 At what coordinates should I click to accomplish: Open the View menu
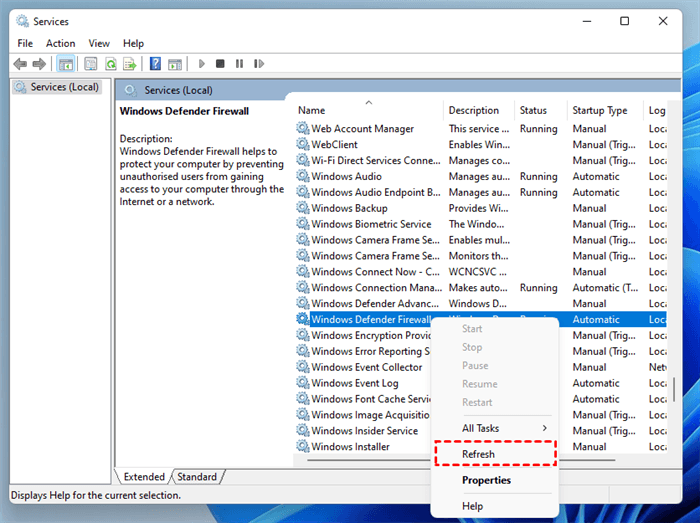tap(99, 43)
